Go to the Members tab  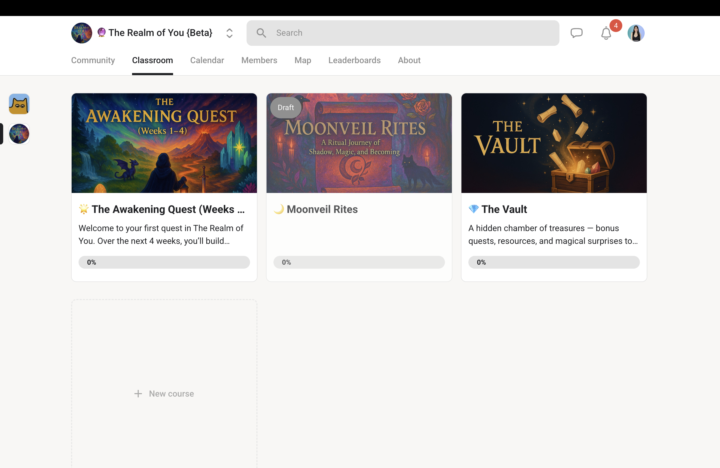coord(259,60)
